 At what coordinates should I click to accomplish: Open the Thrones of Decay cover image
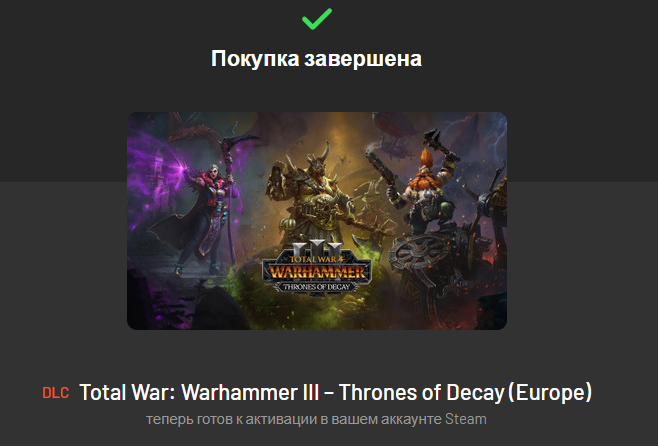[317, 221]
